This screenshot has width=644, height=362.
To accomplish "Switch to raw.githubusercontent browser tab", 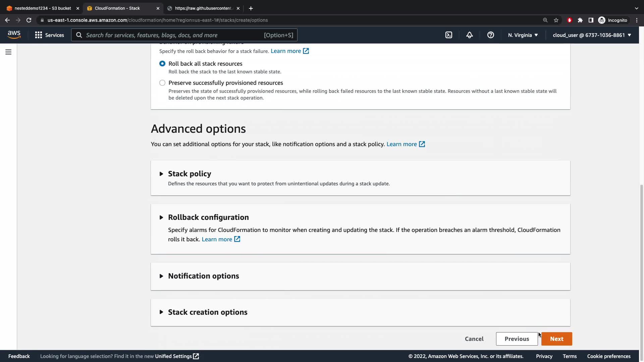I will 203,8.
